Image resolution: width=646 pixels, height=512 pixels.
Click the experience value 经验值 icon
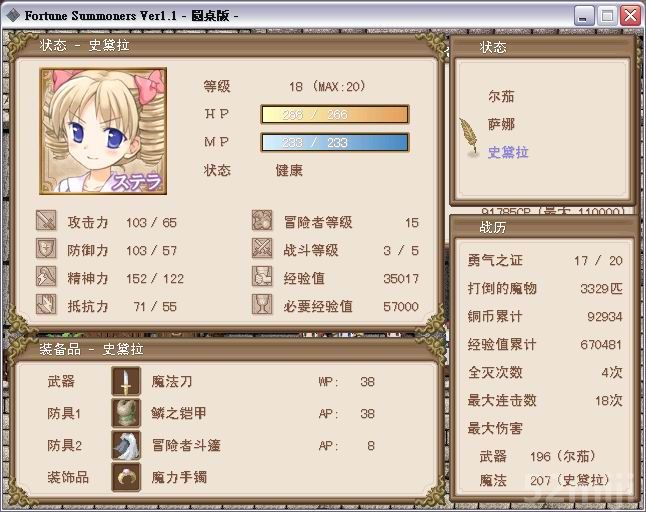(262, 276)
